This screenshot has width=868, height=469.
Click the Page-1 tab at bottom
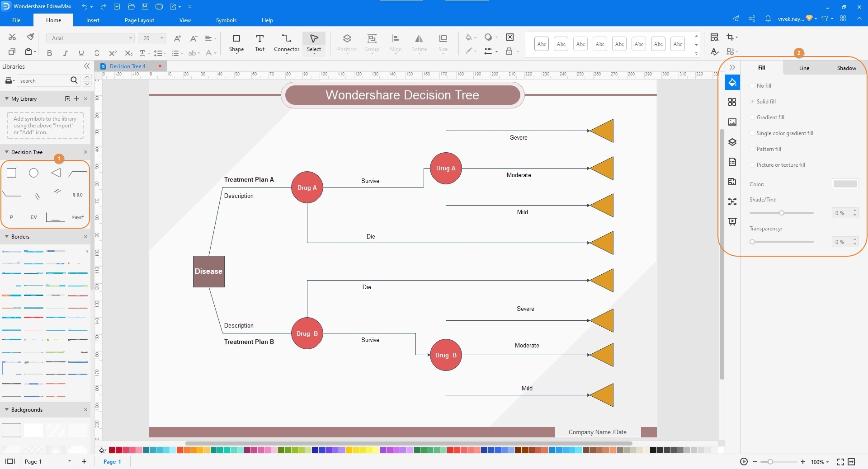tap(112, 461)
